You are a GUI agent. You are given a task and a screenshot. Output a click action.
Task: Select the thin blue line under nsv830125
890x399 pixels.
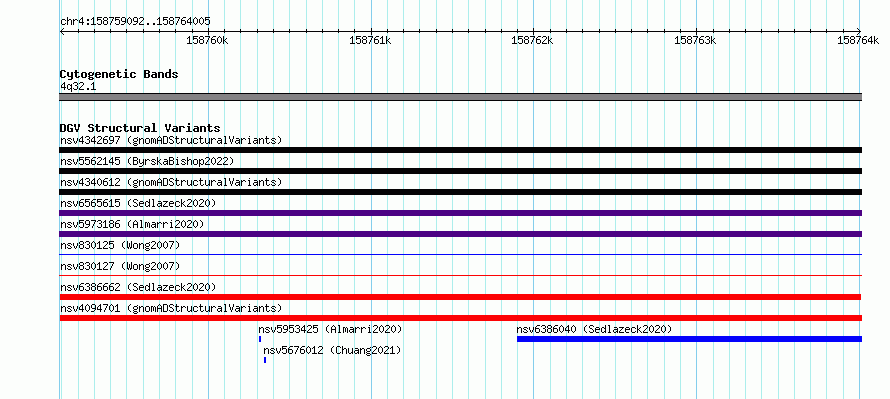(x=461, y=255)
